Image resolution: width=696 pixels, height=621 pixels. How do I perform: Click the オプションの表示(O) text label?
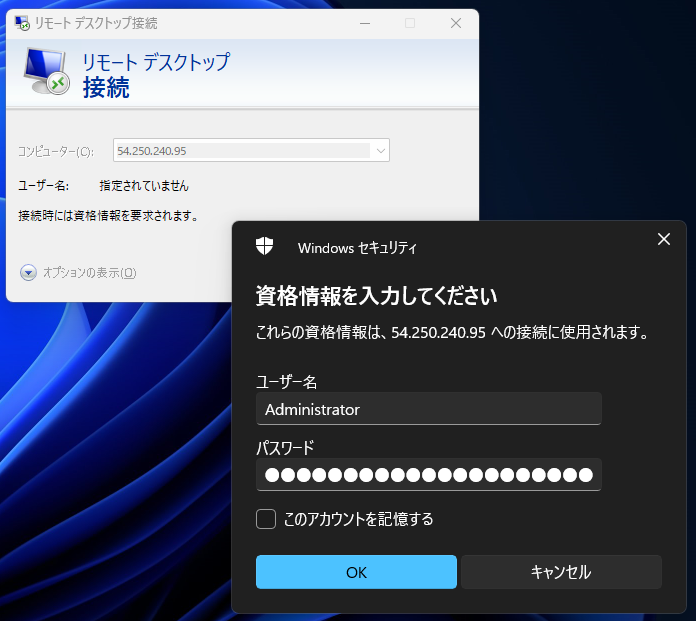coord(90,273)
